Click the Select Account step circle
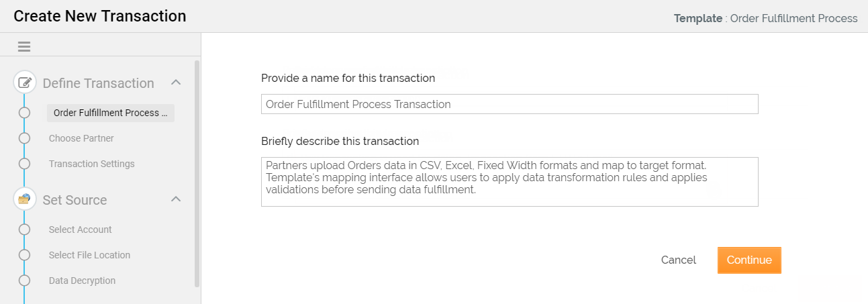 [25, 230]
